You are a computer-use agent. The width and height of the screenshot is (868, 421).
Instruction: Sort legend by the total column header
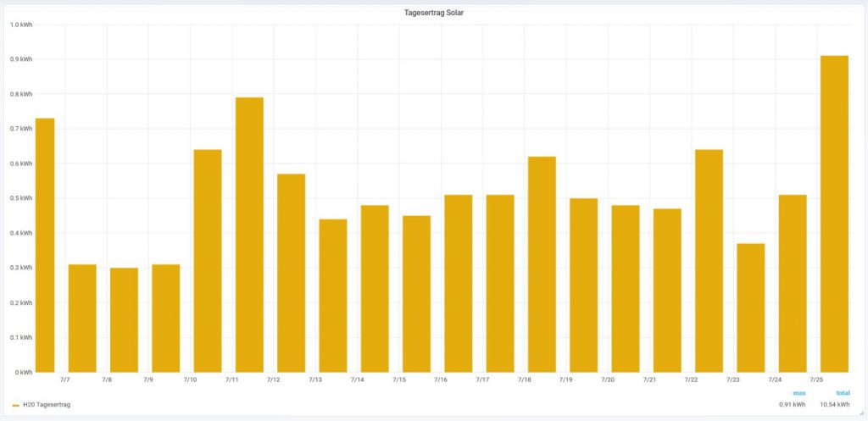(x=843, y=393)
